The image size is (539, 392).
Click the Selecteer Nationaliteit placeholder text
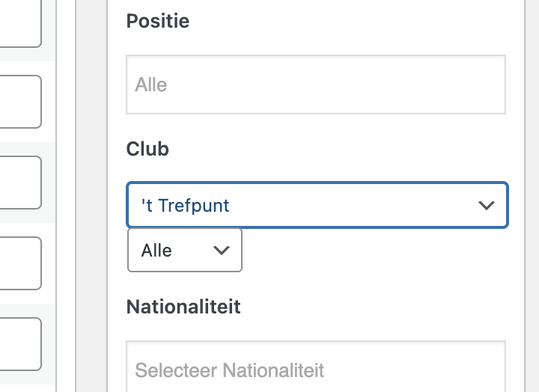tap(229, 370)
